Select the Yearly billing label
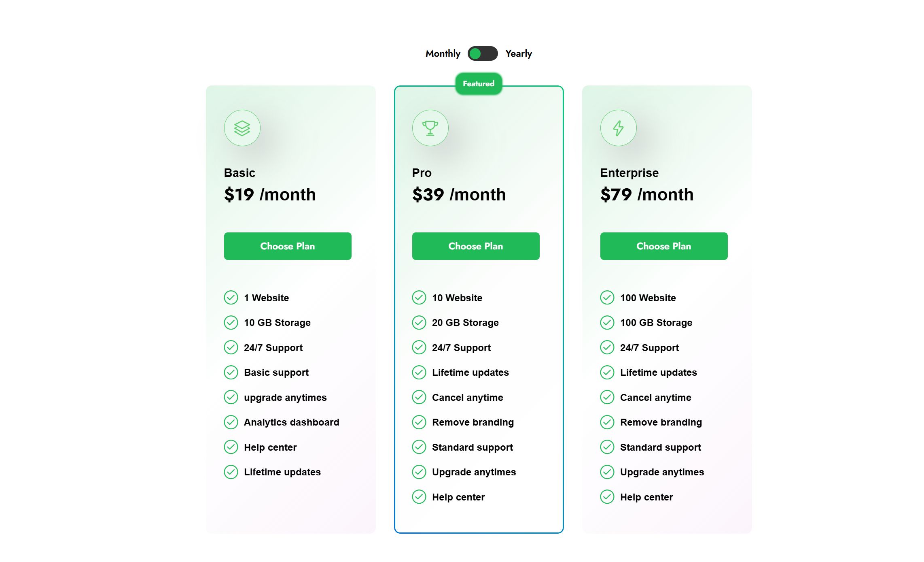 [x=519, y=53]
